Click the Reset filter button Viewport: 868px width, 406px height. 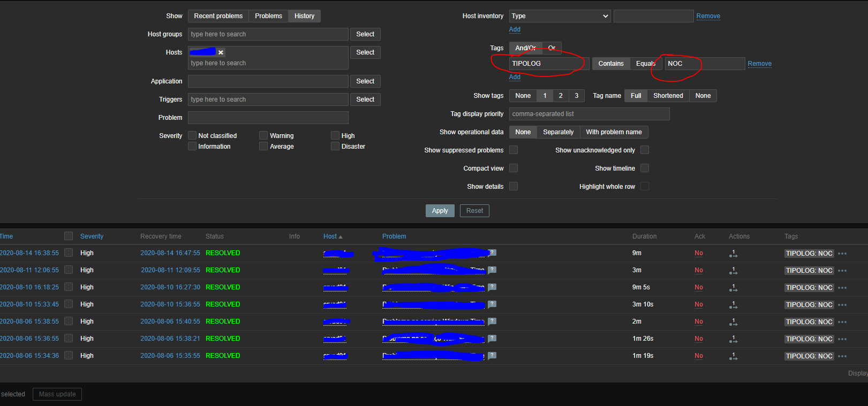point(474,211)
